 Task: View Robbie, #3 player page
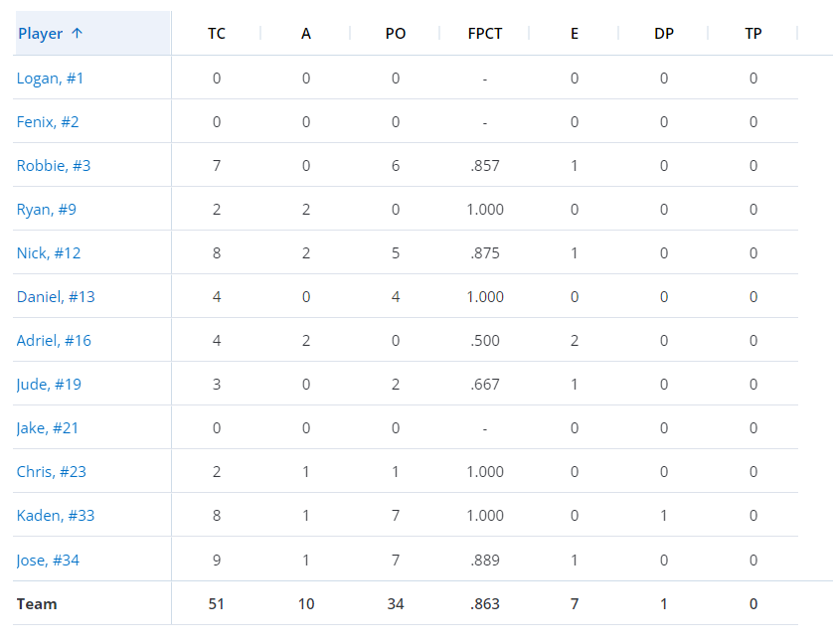pyautogui.click(x=54, y=165)
